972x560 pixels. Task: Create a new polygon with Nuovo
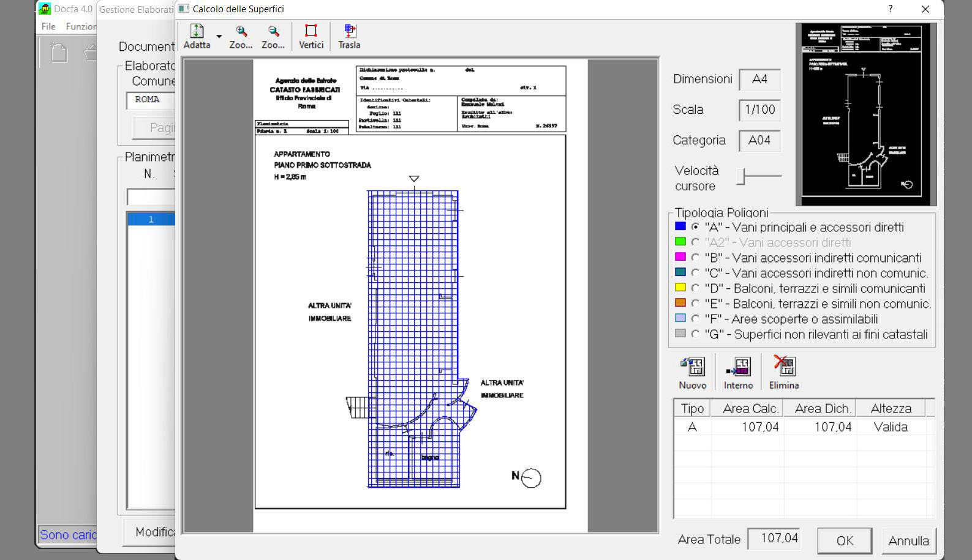(692, 373)
